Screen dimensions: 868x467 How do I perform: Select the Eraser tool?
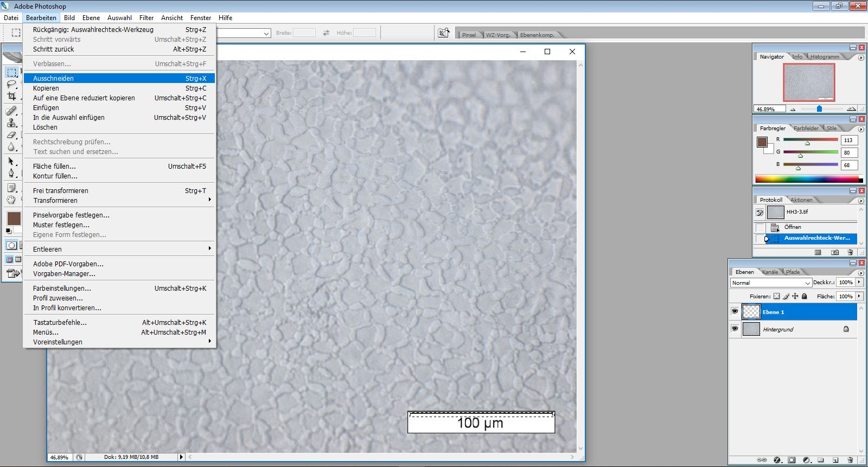[x=11, y=135]
